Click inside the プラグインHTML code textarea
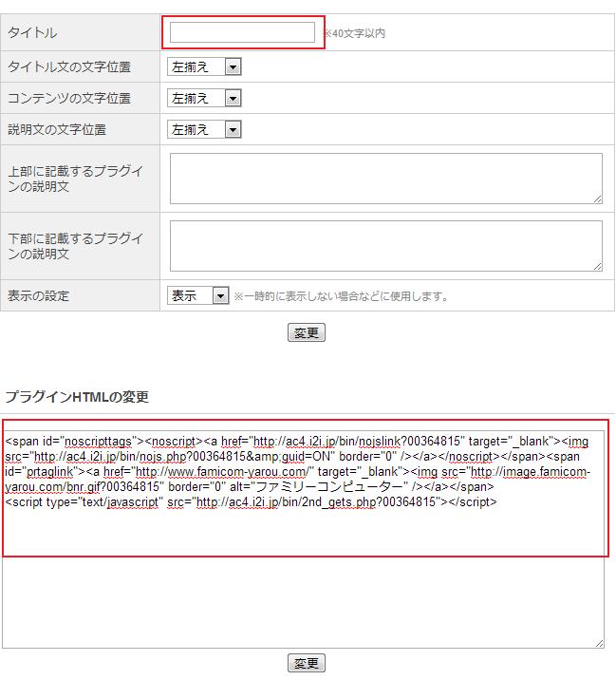This screenshot has height=680, width=616. 303,539
